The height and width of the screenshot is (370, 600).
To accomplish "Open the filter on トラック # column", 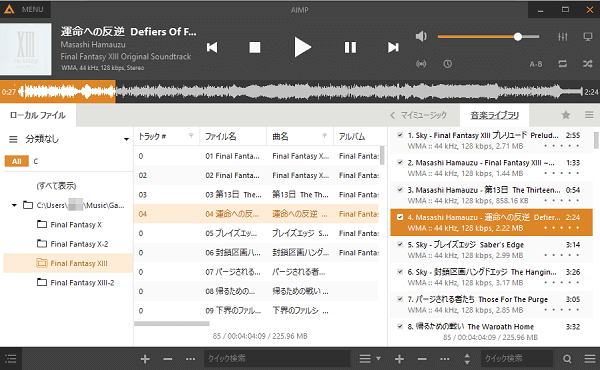I will (x=191, y=135).
